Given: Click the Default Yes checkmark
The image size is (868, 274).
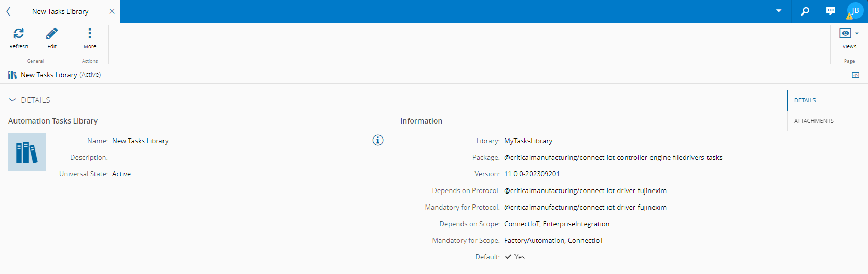Looking at the screenshot, I should tap(508, 257).
